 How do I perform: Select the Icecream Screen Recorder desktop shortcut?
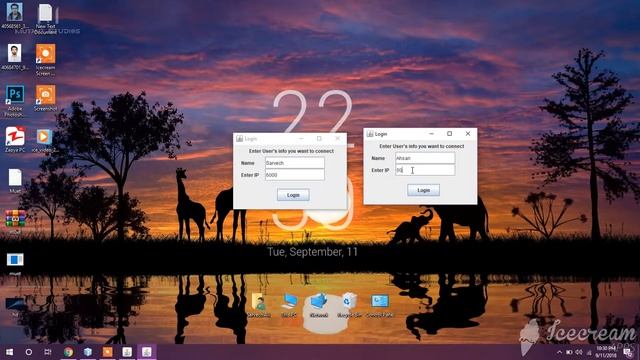45,60
